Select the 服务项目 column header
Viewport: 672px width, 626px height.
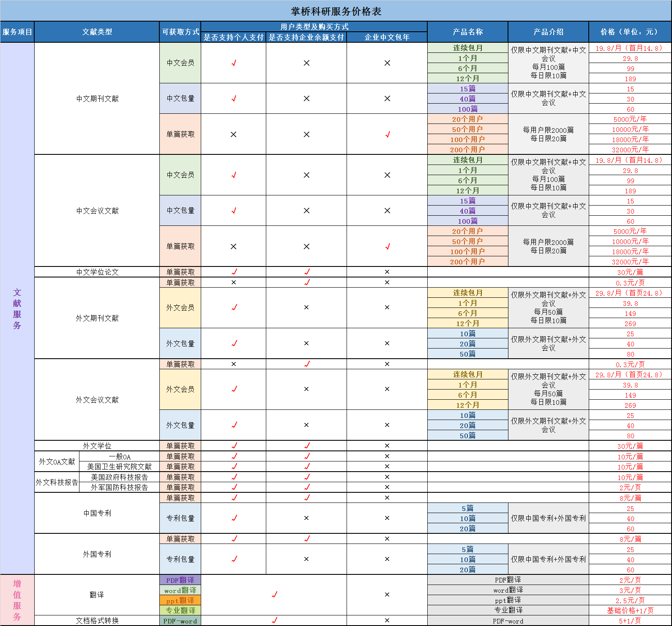[x=17, y=32]
